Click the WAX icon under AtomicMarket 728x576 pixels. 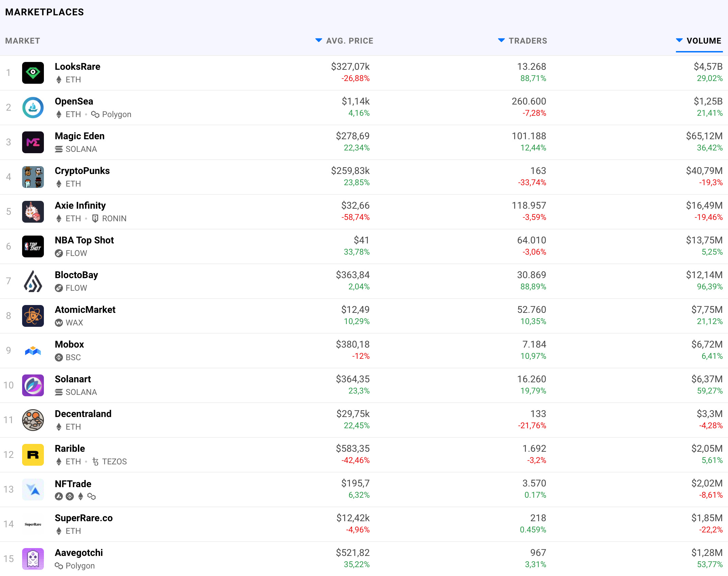pos(59,323)
